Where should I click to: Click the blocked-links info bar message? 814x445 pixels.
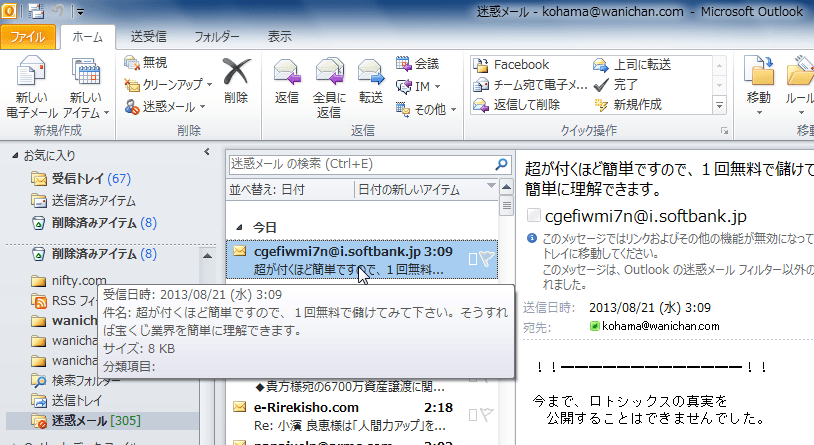click(670, 261)
